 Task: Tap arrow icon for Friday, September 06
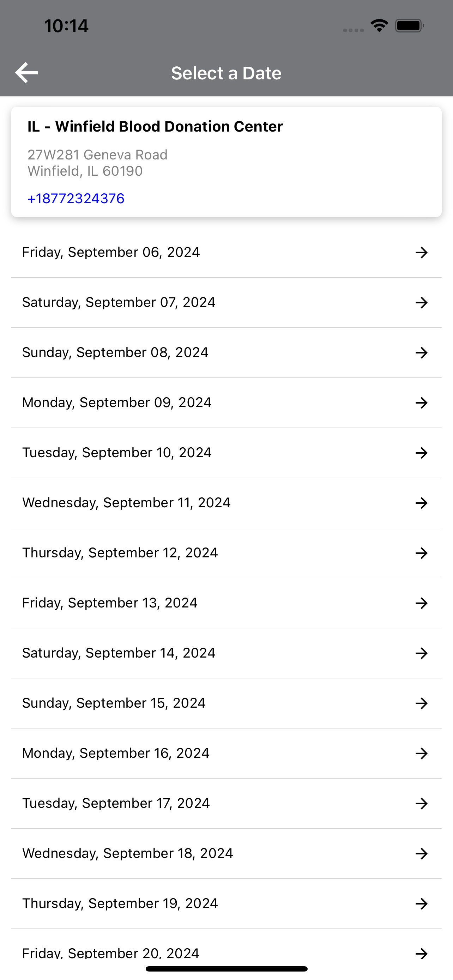[422, 252]
